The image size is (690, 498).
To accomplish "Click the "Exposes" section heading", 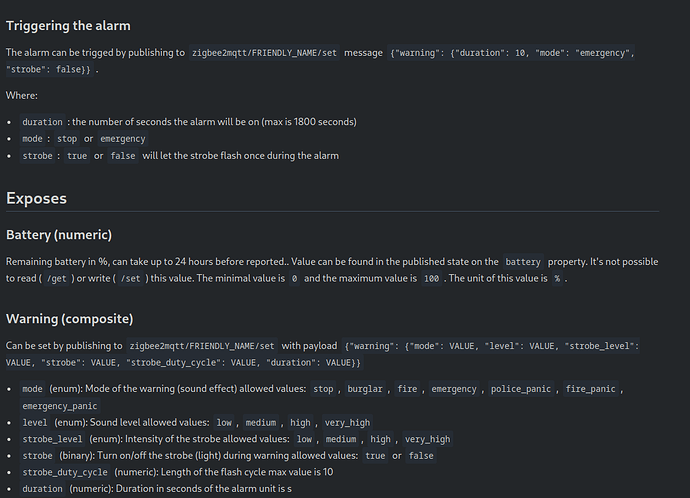I will [x=36, y=198].
